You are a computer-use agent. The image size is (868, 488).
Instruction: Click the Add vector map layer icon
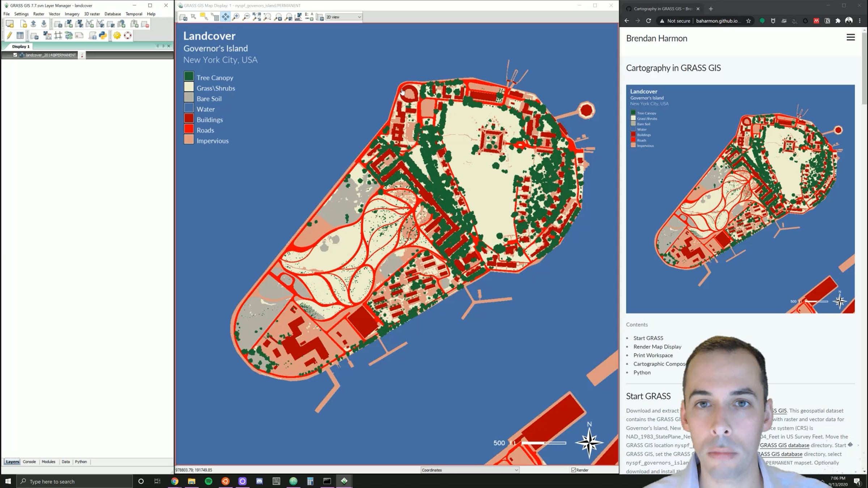tap(90, 24)
